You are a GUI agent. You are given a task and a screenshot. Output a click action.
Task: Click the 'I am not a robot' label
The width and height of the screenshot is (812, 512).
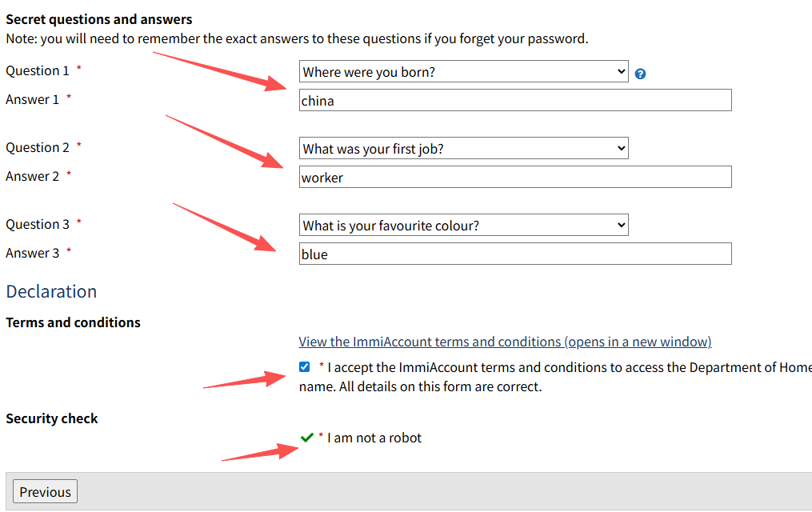[x=374, y=438]
